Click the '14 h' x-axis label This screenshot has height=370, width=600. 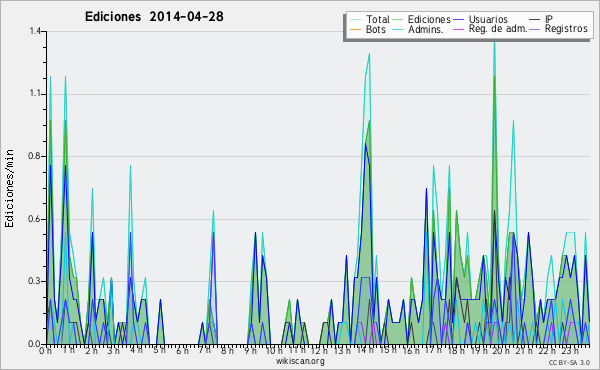tap(365, 350)
